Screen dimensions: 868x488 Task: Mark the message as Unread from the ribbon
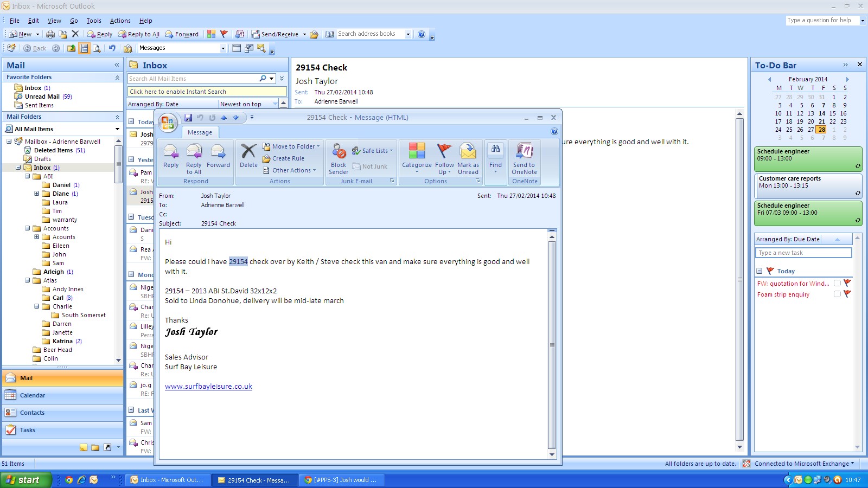click(468, 159)
